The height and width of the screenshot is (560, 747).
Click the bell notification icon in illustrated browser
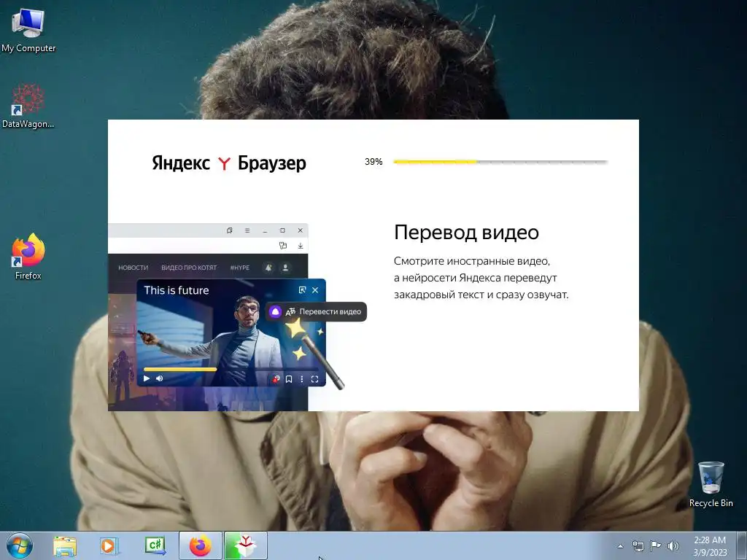[268, 268]
